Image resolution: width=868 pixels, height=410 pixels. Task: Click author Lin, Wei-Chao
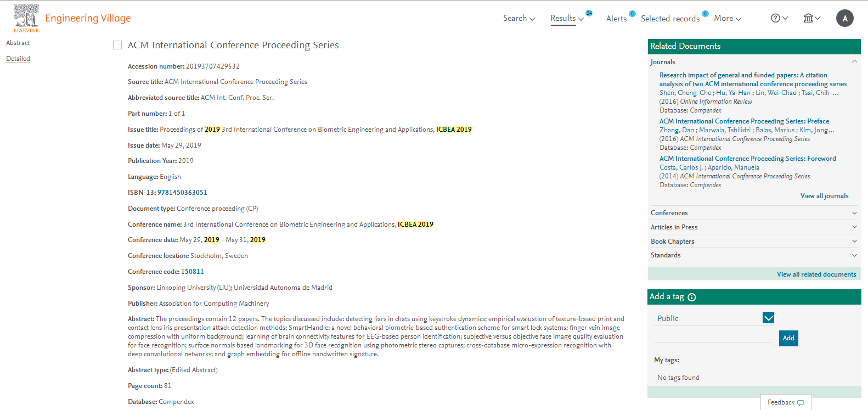776,93
